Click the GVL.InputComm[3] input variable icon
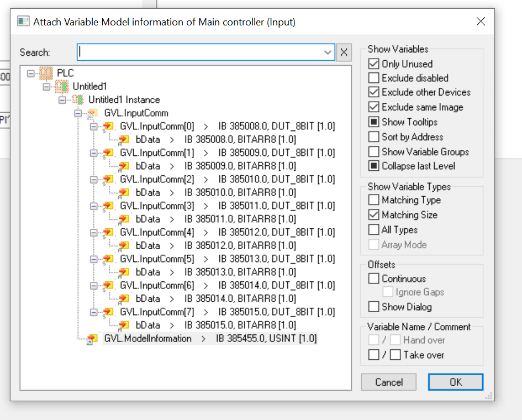 point(108,206)
